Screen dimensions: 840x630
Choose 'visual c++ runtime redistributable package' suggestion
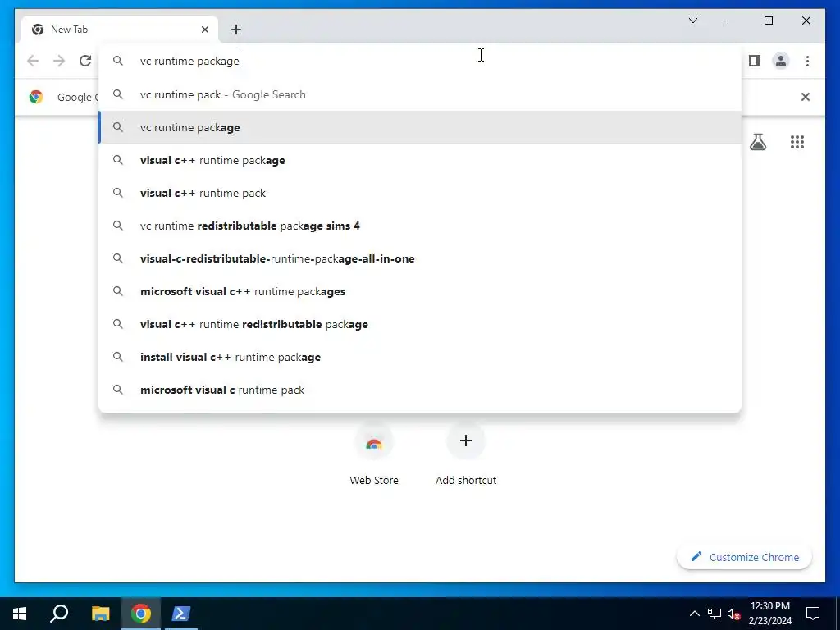(420, 324)
